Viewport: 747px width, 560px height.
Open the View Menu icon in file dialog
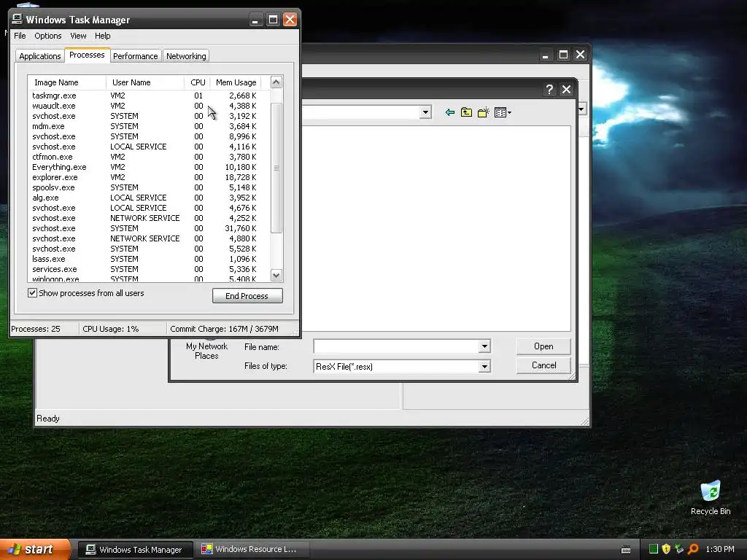503,112
